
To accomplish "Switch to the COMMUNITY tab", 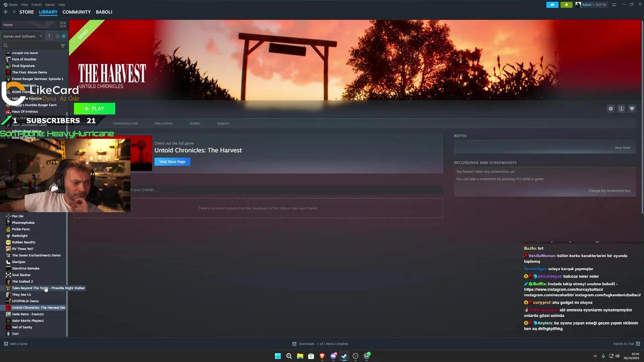I will pyautogui.click(x=76, y=12).
